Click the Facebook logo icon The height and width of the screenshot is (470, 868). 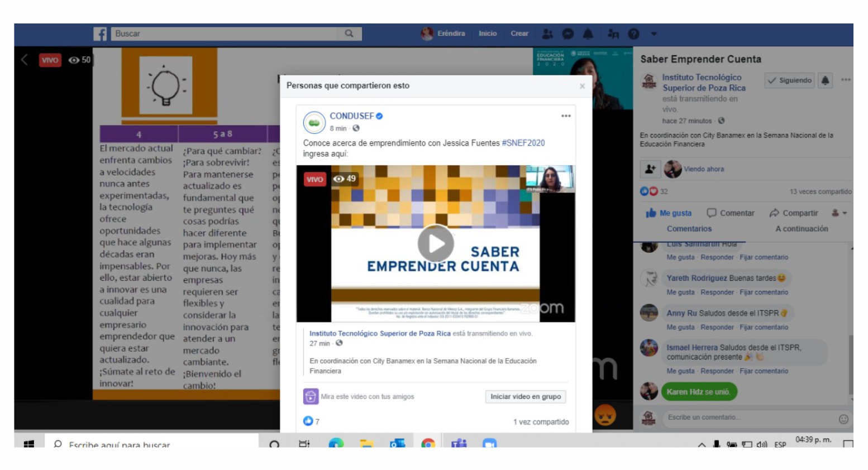pyautogui.click(x=100, y=34)
